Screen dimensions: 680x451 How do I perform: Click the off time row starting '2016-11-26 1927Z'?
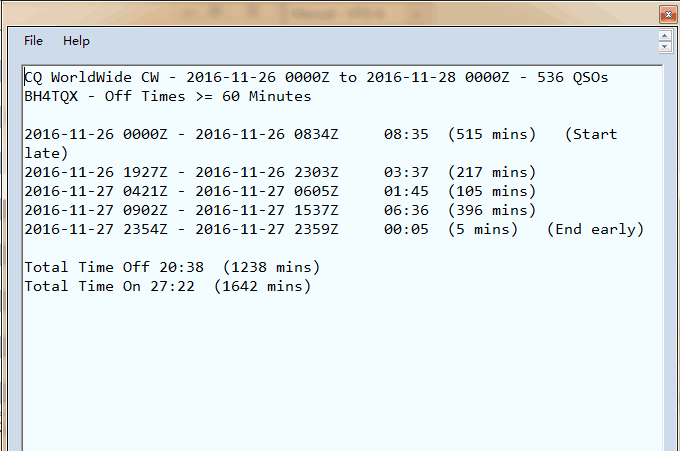click(280, 173)
